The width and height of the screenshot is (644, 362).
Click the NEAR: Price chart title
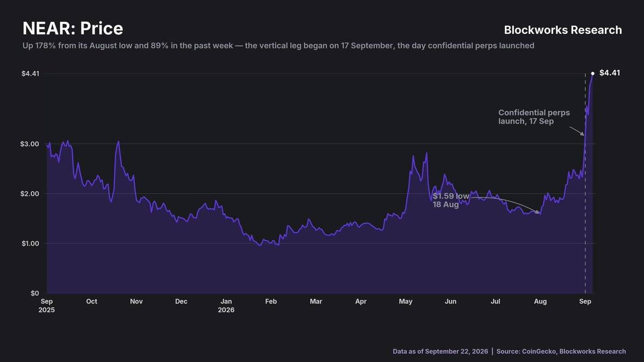click(72, 28)
